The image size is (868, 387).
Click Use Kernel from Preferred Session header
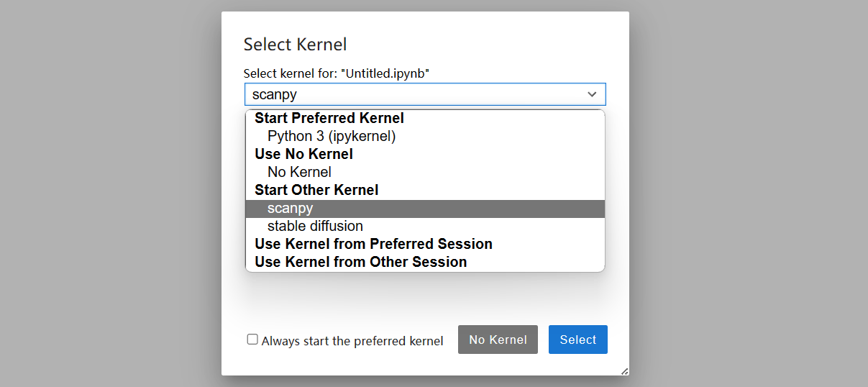tap(373, 244)
